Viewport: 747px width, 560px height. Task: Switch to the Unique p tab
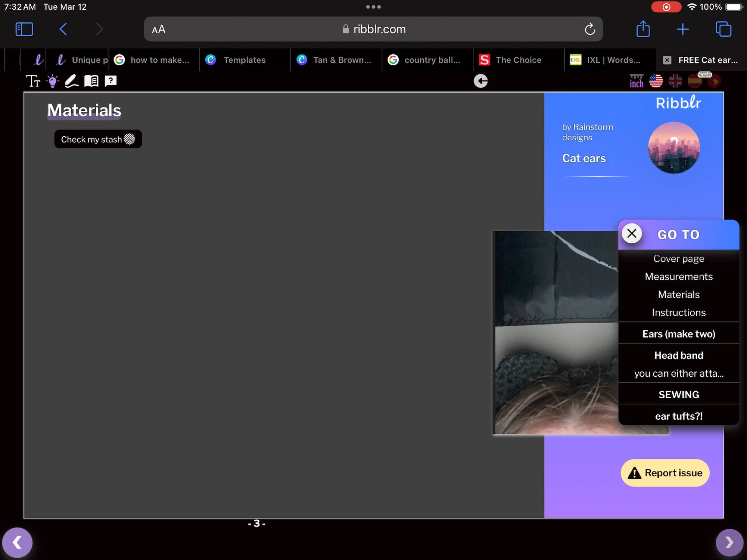point(77,60)
